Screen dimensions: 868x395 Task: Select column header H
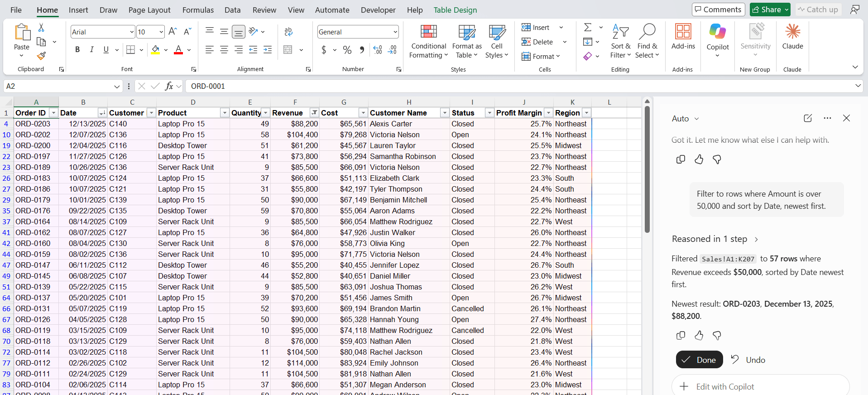pos(409,102)
